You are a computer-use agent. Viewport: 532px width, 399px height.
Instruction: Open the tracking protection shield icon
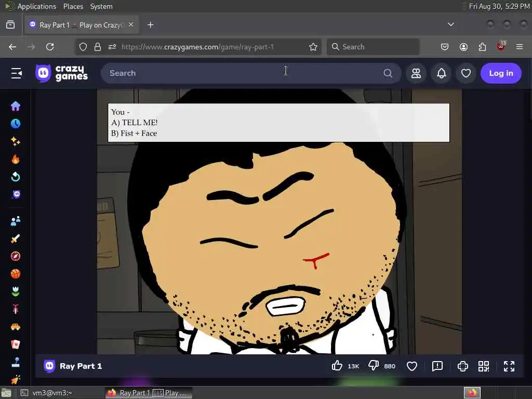83,47
